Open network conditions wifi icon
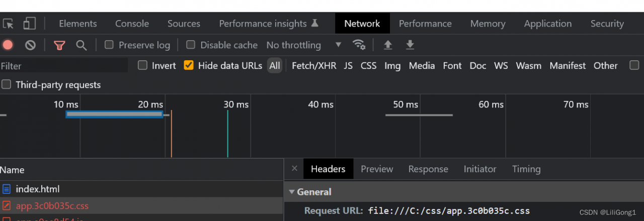The height and width of the screenshot is (221, 644). point(359,45)
